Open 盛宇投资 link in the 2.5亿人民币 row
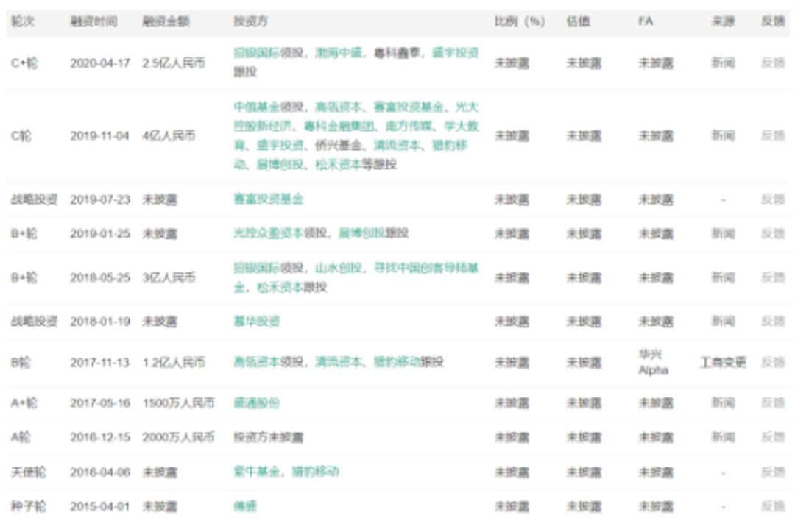This screenshot has width=795, height=532. (x=456, y=53)
